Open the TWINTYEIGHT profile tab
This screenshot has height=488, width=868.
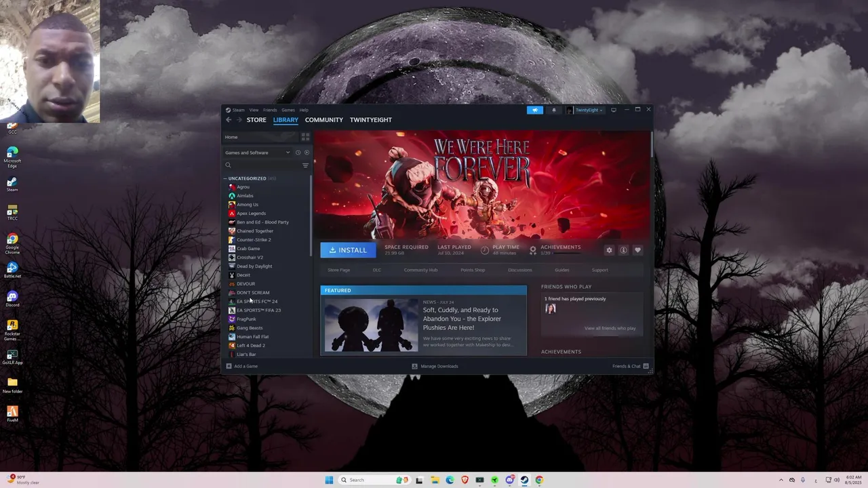pyautogui.click(x=371, y=120)
